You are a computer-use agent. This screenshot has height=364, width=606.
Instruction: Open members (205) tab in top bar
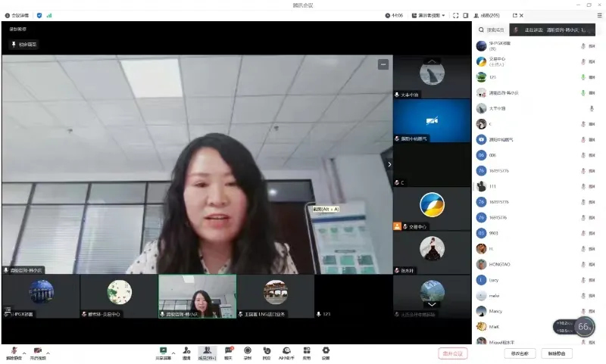tap(486, 15)
